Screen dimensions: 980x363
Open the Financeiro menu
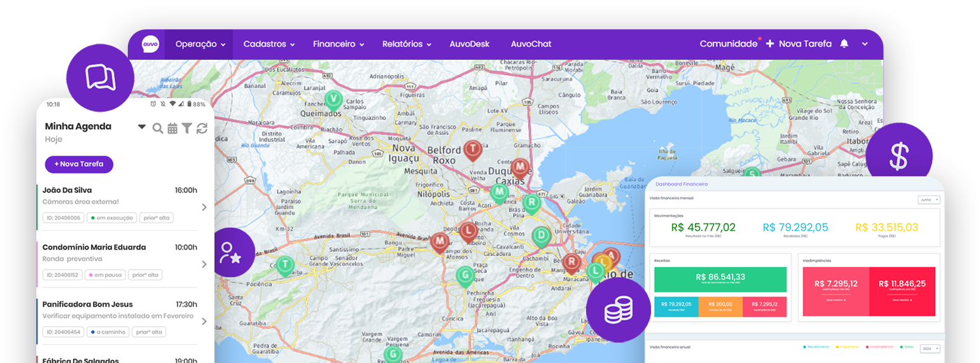coord(338,45)
